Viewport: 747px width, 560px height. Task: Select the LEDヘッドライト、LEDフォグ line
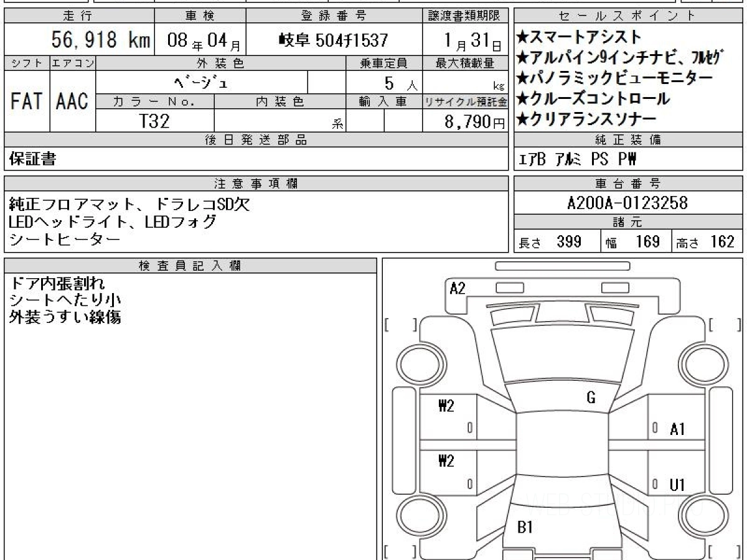[x=113, y=221]
